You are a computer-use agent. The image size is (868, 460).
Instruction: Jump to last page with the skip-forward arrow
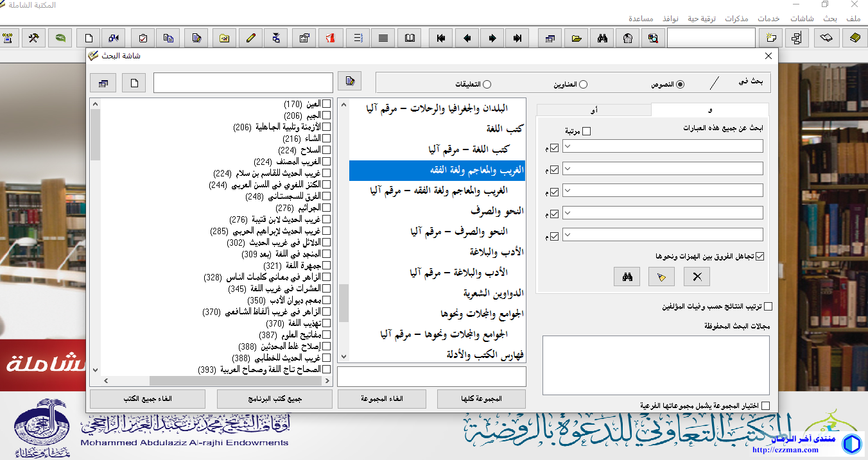[517, 38]
